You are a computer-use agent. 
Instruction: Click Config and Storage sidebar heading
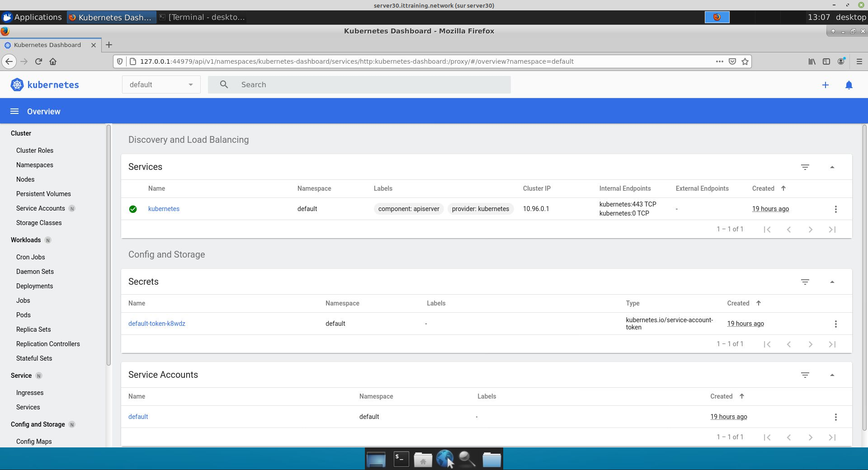pyautogui.click(x=38, y=424)
